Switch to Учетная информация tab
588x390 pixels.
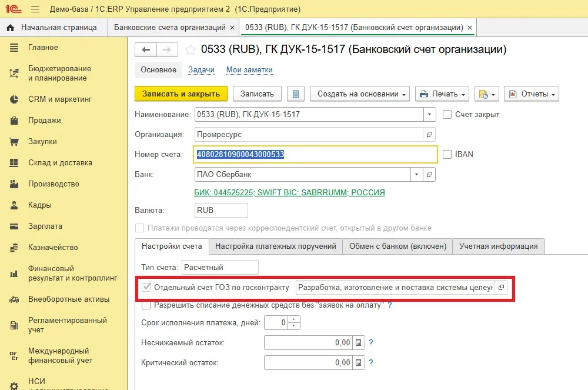499,246
